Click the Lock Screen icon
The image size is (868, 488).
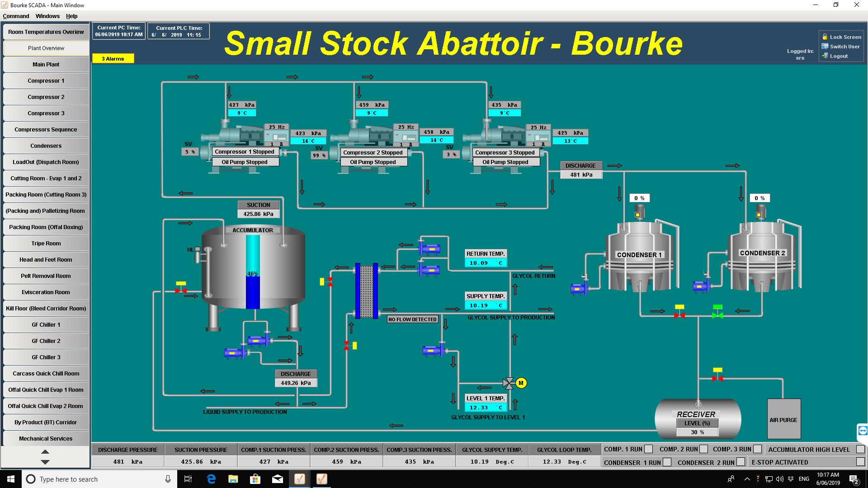(x=825, y=37)
